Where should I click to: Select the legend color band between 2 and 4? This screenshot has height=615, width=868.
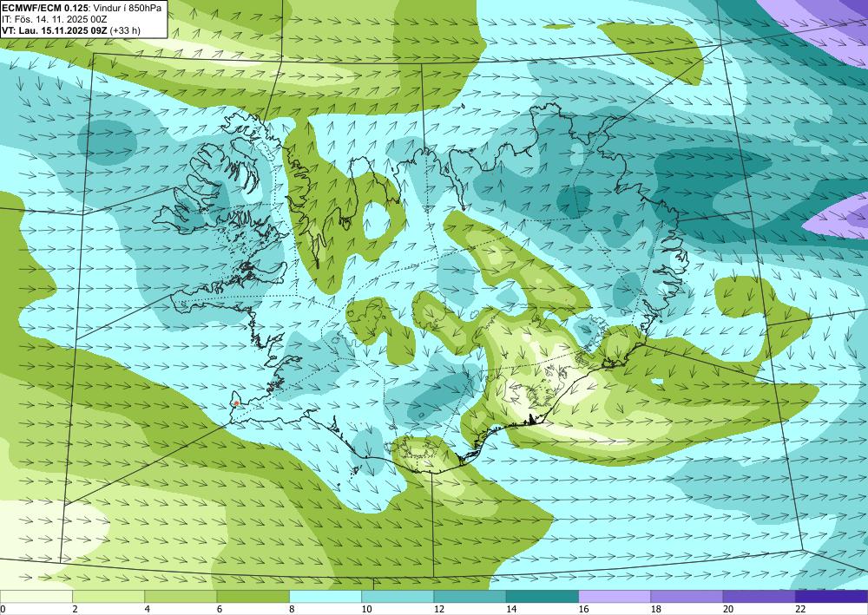click(108, 597)
